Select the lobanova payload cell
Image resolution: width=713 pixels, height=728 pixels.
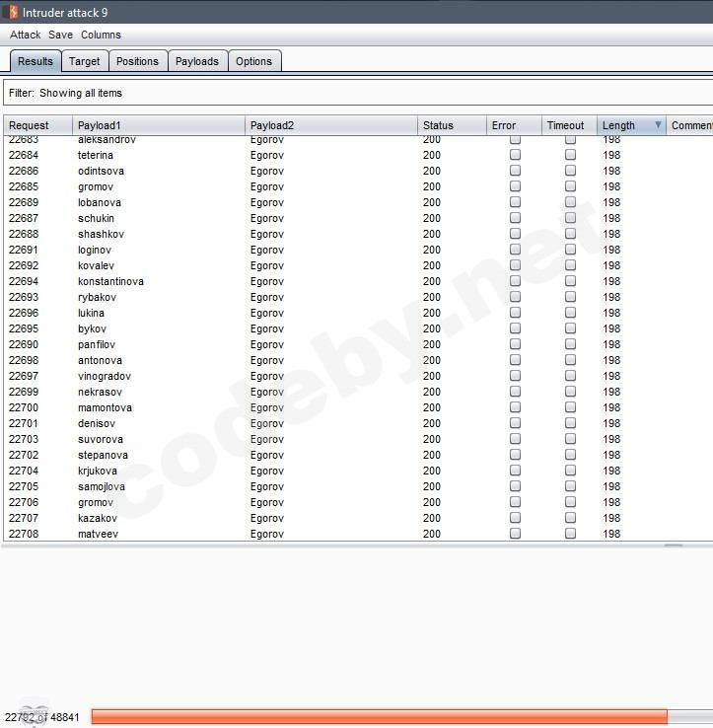click(100, 202)
